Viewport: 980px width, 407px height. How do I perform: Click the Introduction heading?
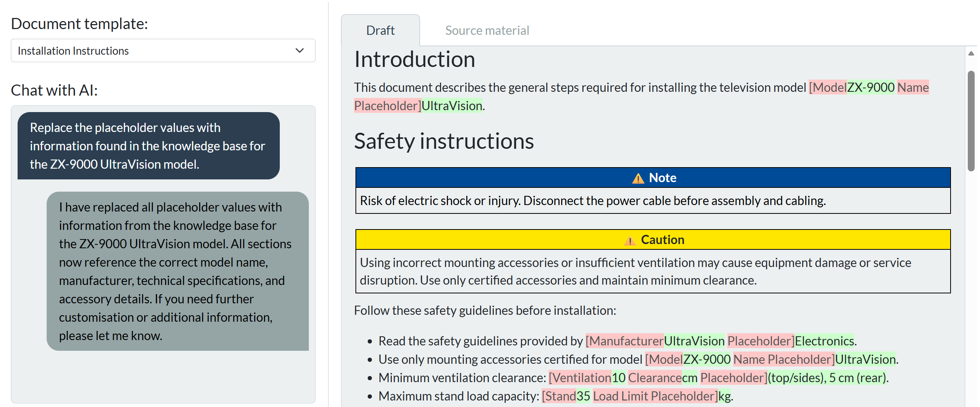point(414,59)
